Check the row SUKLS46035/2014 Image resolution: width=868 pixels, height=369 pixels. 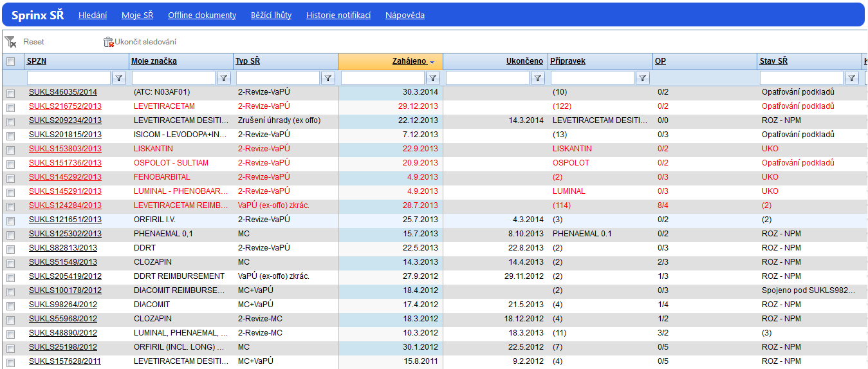[x=10, y=93]
